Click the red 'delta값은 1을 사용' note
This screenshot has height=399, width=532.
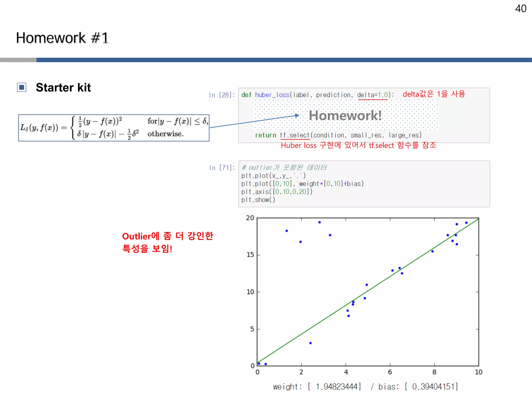tap(434, 94)
